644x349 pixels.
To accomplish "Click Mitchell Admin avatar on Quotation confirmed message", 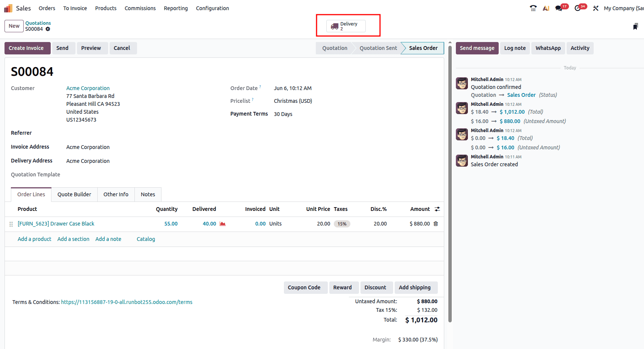I will pyautogui.click(x=462, y=83).
